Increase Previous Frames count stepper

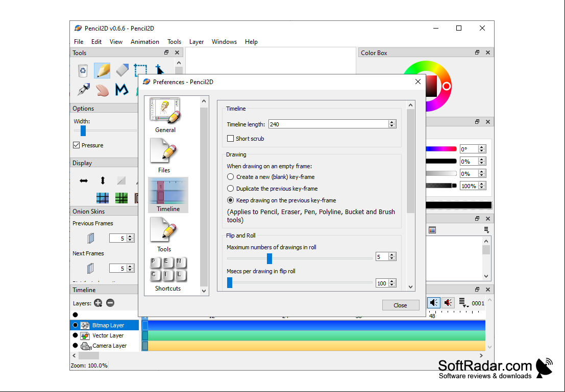(x=131, y=236)
